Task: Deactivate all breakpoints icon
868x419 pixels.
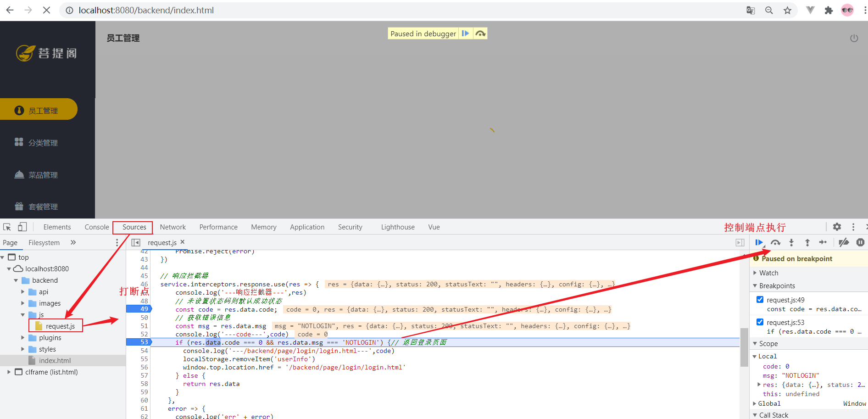Action: [844, 242]
